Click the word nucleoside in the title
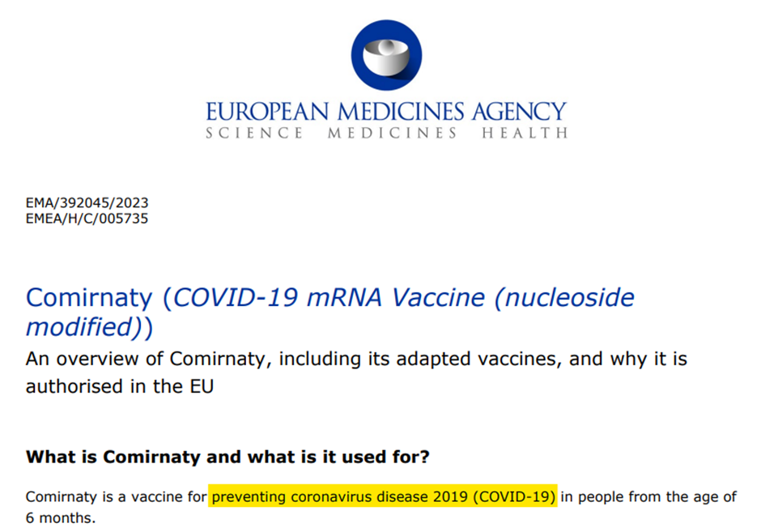The height and width of the screenshot is (532, 761). coord(567,297)
